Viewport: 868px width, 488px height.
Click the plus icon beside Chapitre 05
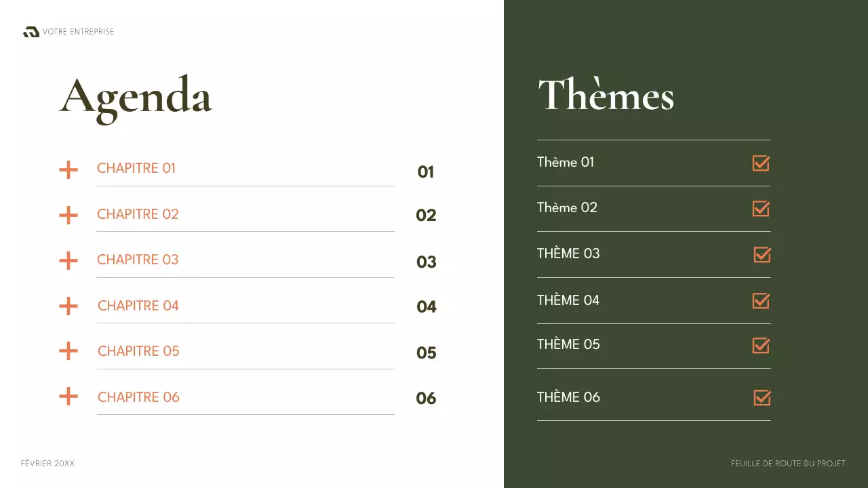pyautogui.click(x=68, y=351)
